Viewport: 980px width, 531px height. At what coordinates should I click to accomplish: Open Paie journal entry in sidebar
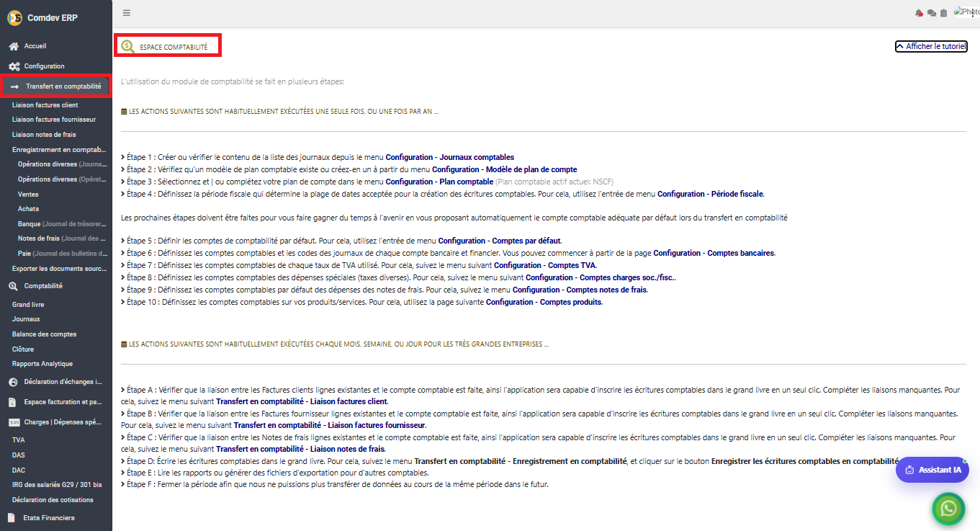63,254
